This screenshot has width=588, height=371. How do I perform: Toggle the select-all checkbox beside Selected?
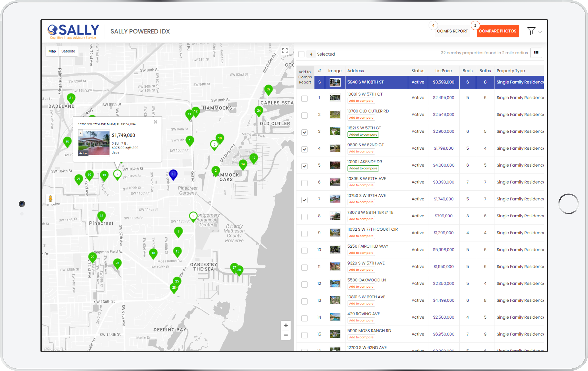[301, 54]
